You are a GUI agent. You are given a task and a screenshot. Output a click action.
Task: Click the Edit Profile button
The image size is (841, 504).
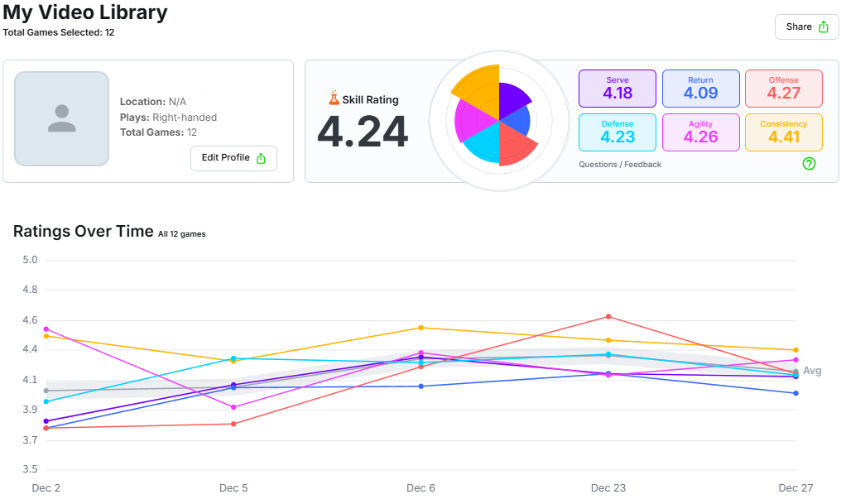233,158
